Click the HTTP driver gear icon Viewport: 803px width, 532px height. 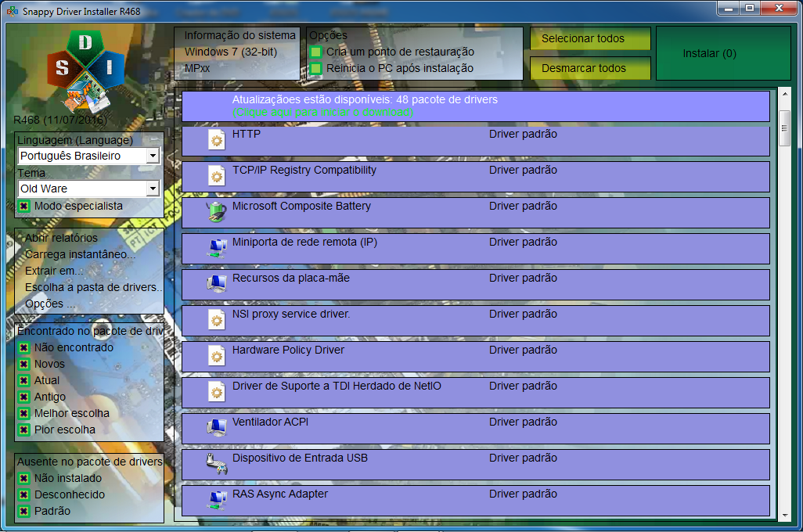pyautogui.click(x=217, y=140)
